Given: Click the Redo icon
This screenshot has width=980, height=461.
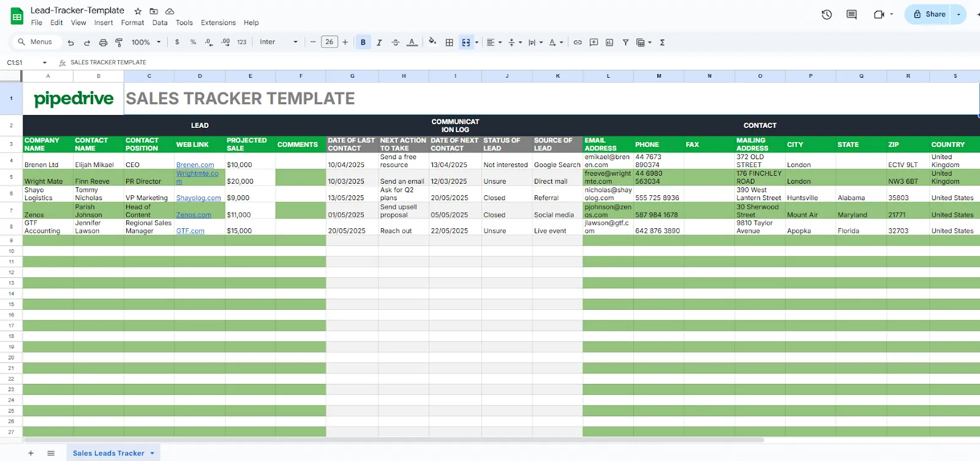Looking at the screenshot, I should pos(87,42).
